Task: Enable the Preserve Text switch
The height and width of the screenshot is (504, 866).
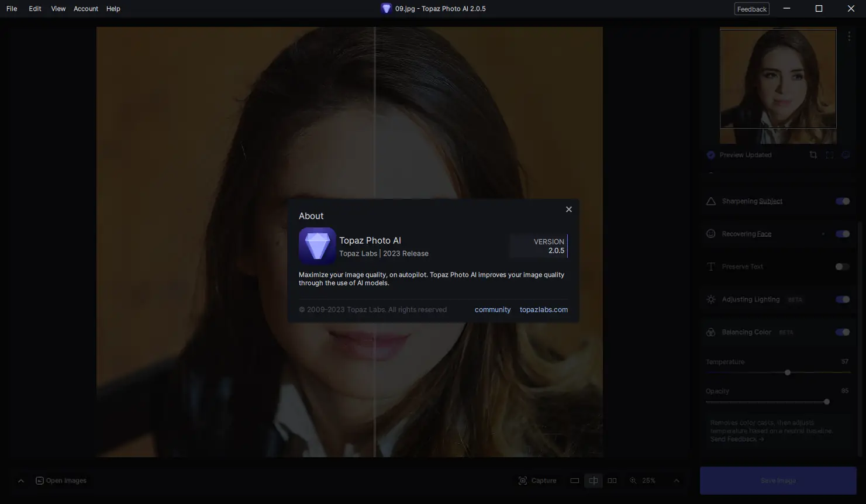Action: click(x=843, y=267)
